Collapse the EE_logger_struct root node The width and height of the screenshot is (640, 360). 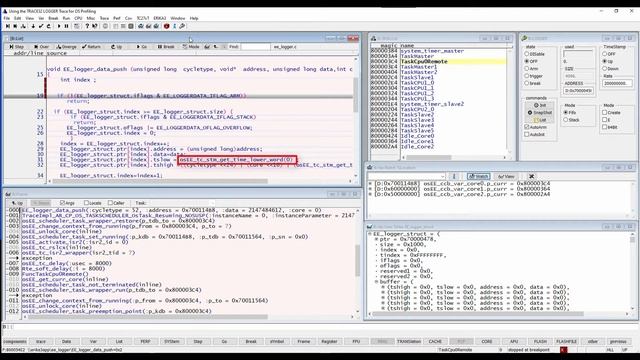[370, 234]
